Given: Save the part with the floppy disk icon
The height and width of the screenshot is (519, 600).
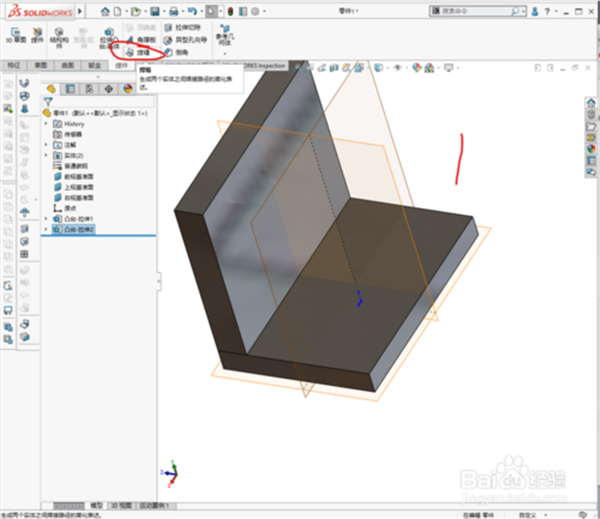Looking at the screenshot, I should [x=155, y=11].
